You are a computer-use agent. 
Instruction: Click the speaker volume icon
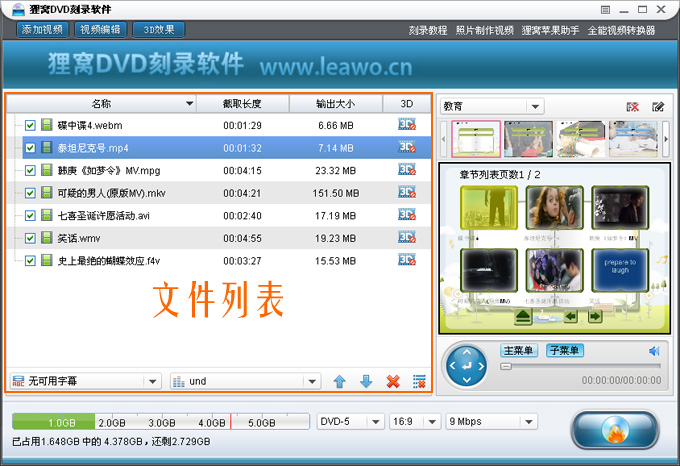click(654, 351)
